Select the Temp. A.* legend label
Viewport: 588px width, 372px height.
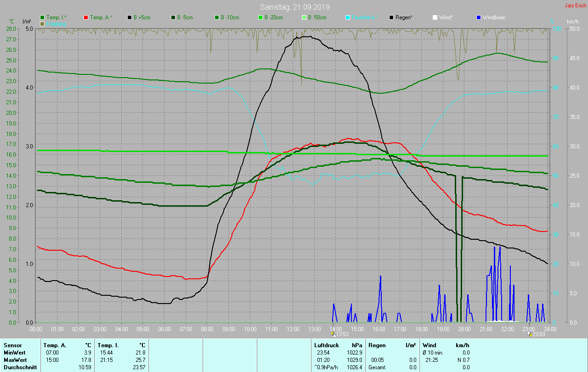[101, 17]
